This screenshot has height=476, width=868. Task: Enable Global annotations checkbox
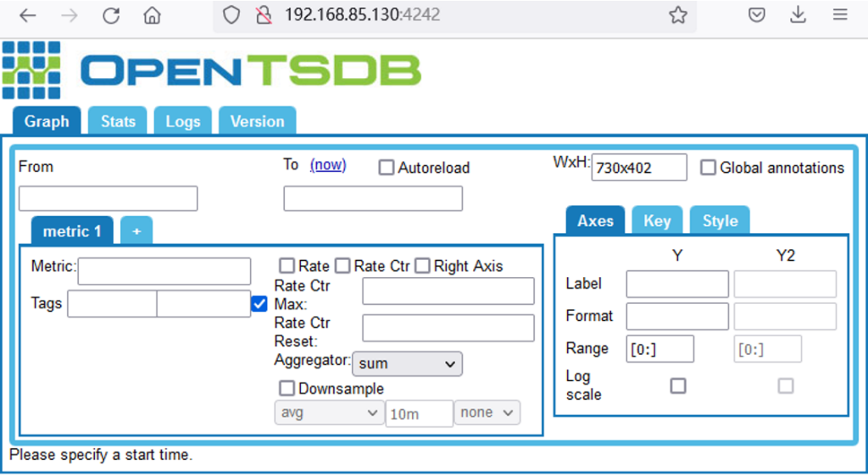click(x=708, y=168)
